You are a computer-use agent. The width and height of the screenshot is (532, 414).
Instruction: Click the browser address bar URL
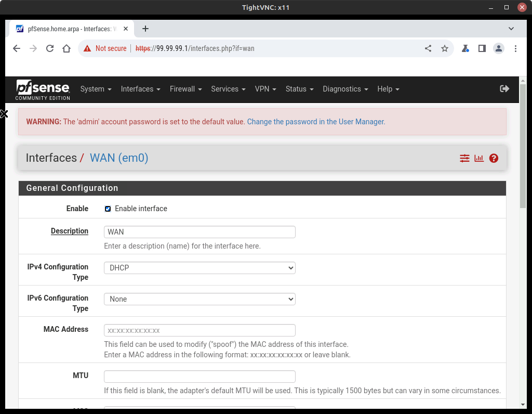pyautogui.click(x=195, y=48)
